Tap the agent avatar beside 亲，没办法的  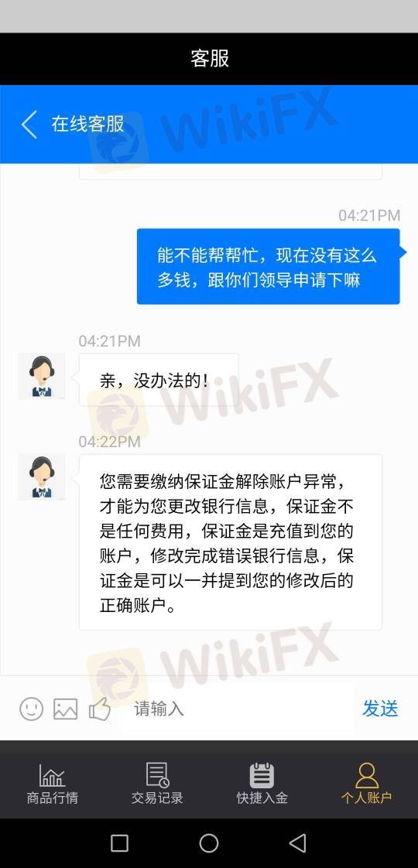[x=42, y=376]
